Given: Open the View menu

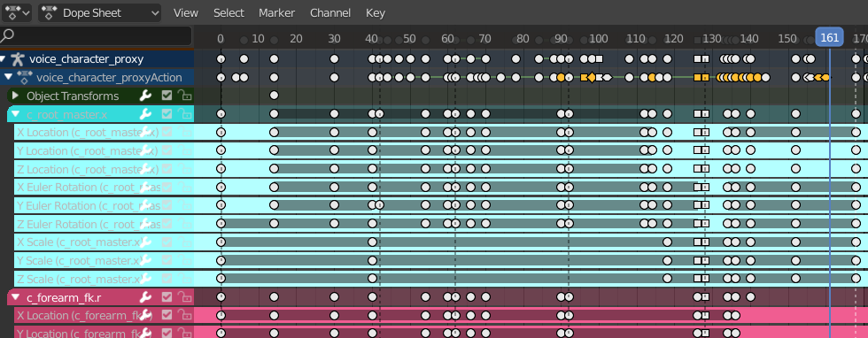Looking at the screenshot, I should click(x=185, y=12).
